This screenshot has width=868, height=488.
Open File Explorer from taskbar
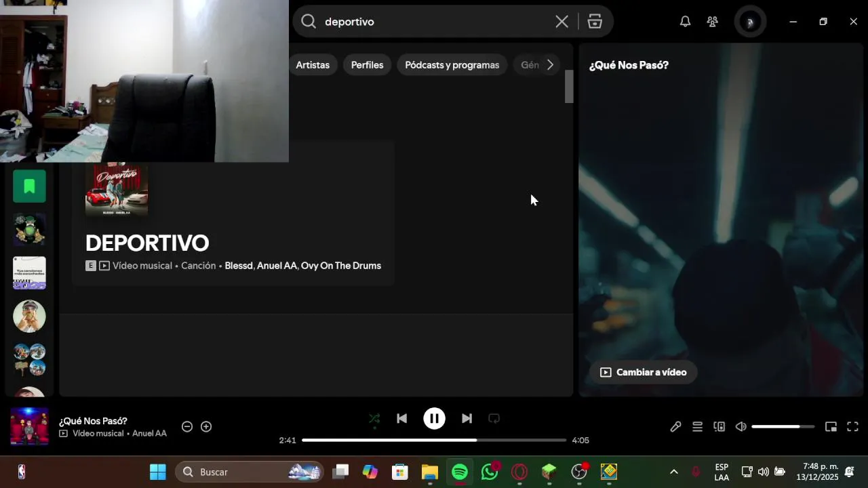point(430,472)
